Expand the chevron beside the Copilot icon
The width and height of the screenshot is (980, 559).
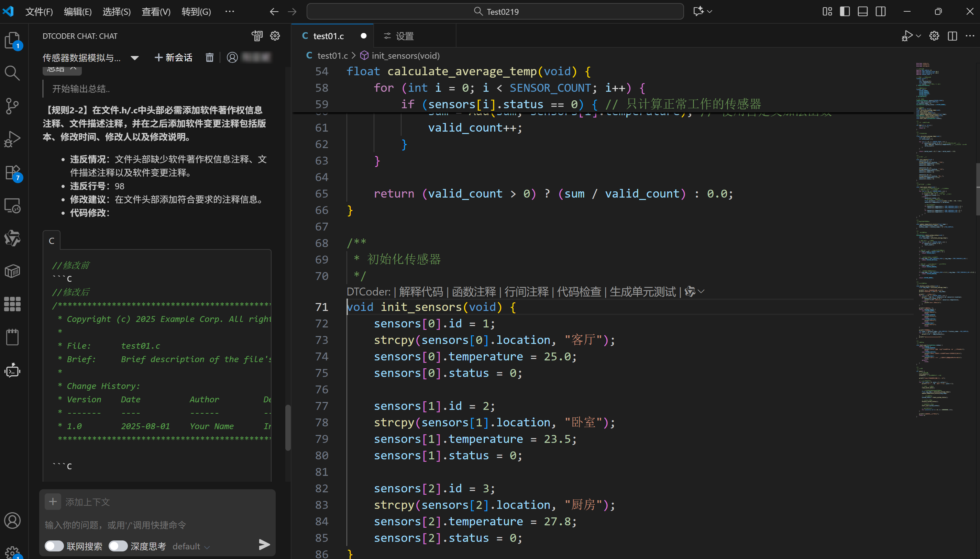[710, 12]
